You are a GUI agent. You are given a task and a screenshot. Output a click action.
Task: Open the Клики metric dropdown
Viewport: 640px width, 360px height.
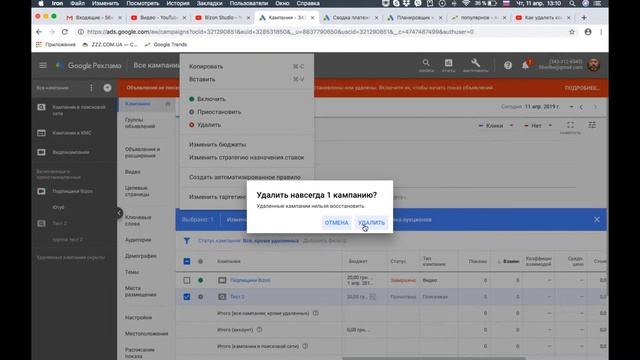click(x=496, y=126)
